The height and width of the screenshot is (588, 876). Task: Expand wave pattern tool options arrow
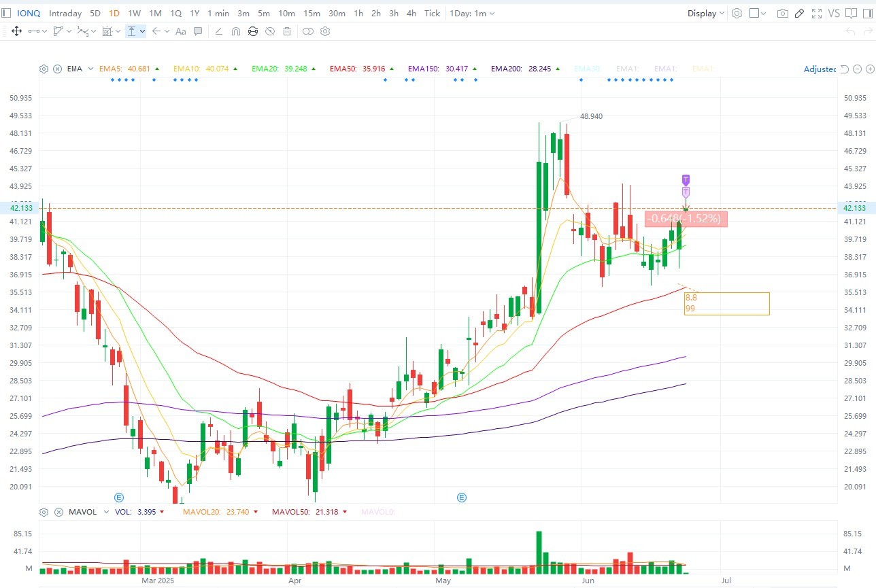pos(94,31)
